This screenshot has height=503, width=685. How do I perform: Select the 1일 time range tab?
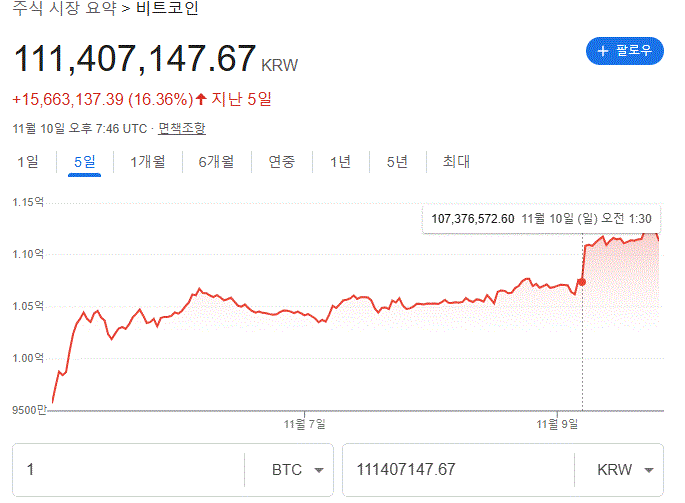(x=28, y=162)
